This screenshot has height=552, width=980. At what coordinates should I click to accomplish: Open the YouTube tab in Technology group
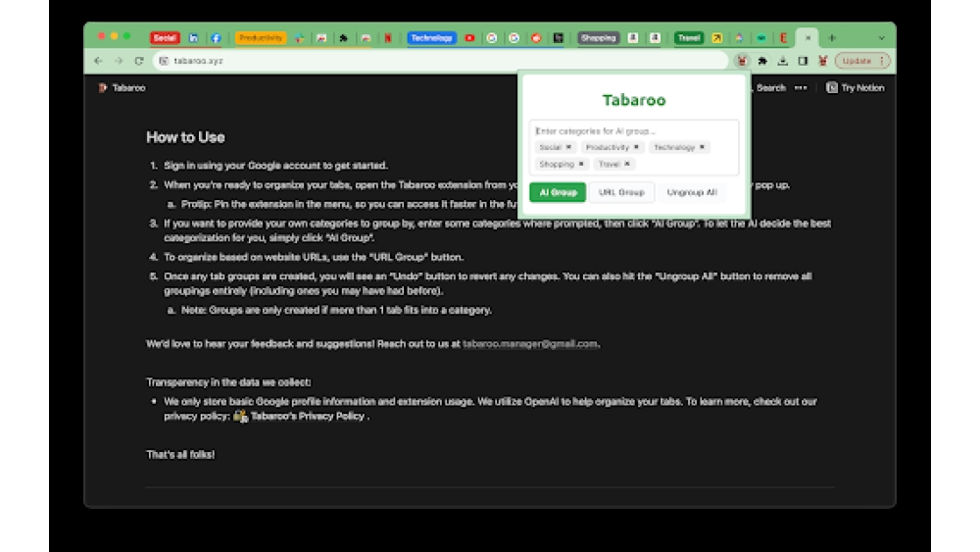click(470, 38)
